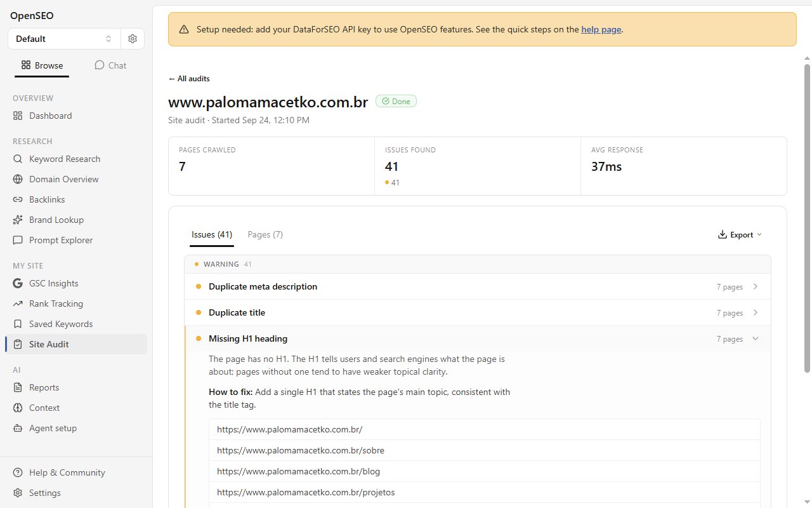Follow the help page link
This screenshot has width=812, height=508.
[x=601, y=29]
